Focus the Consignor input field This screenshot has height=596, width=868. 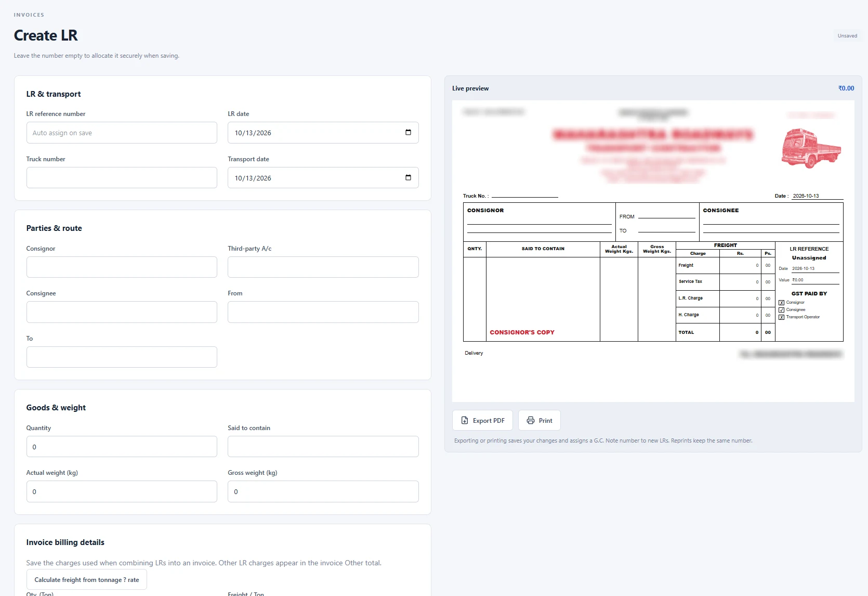[122, 267]
